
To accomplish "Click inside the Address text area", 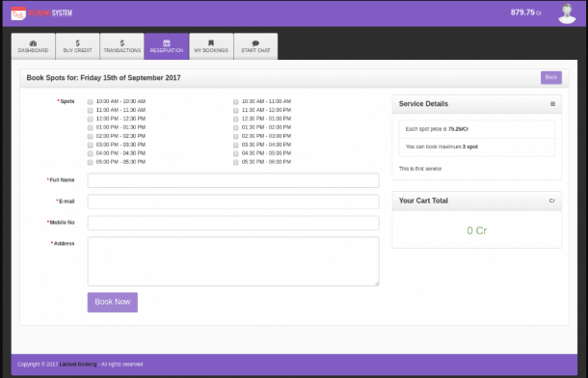I will [233, 261].
